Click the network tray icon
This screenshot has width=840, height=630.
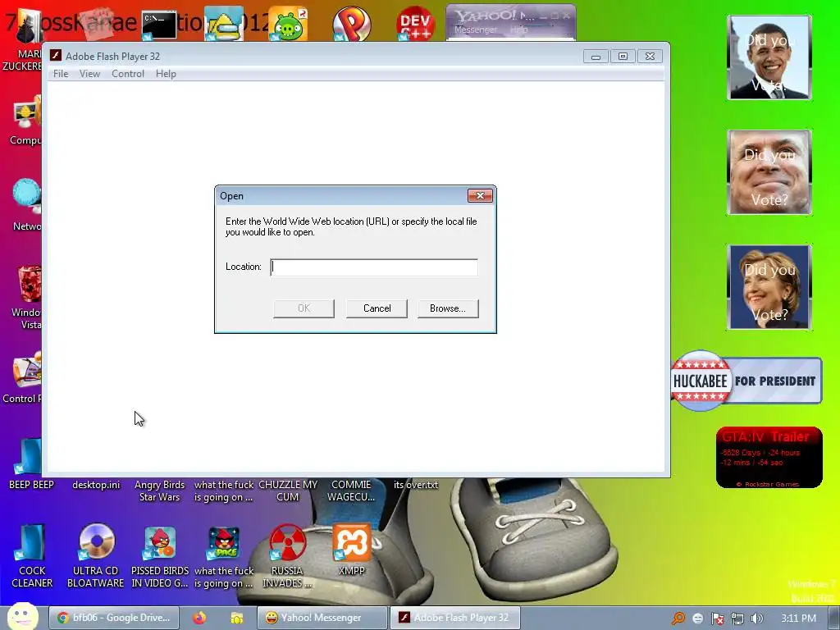(x=737, y=619)
